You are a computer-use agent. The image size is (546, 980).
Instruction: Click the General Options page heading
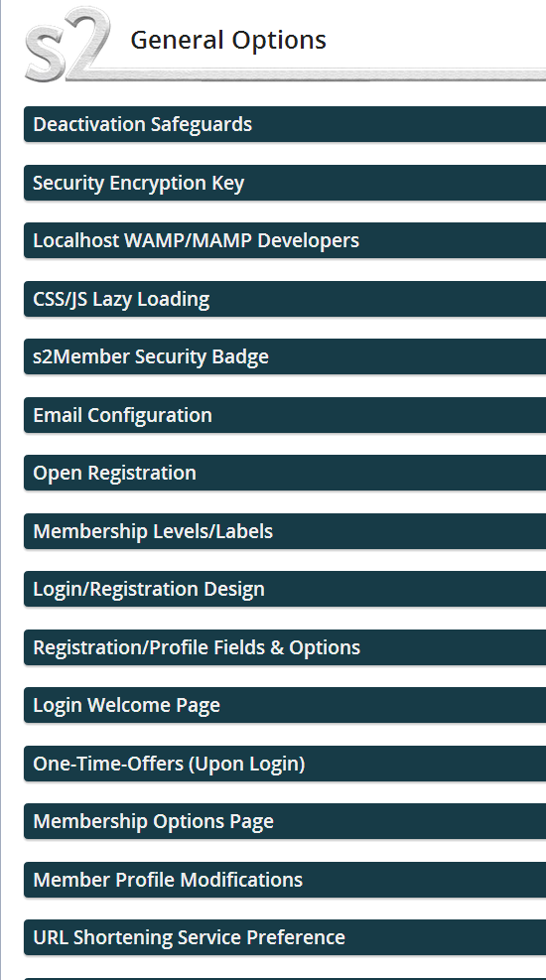[228, 40]
